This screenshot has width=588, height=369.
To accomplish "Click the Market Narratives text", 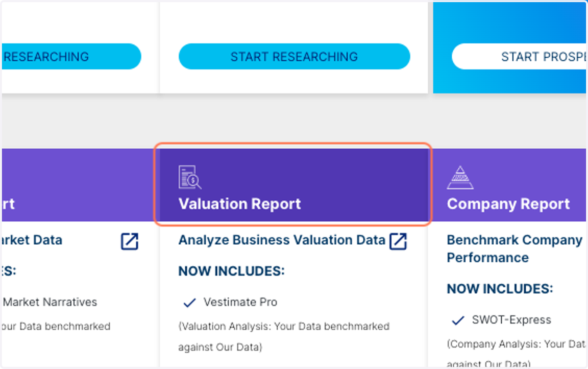I will 50,302.
